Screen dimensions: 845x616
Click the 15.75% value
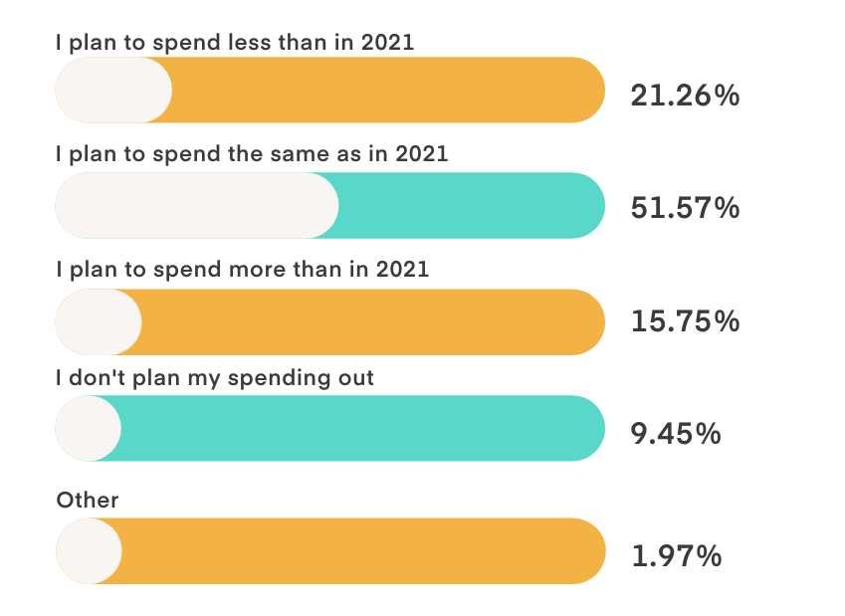685,322
